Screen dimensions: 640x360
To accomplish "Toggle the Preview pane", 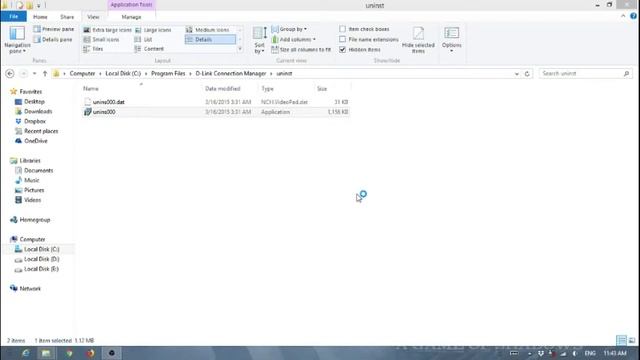I will pos(53,29).
